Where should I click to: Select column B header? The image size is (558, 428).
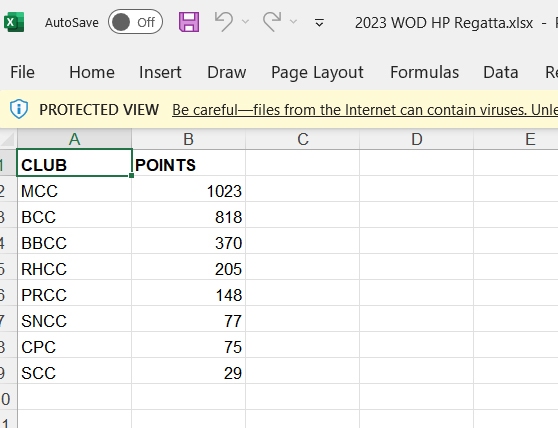[189, 139]
